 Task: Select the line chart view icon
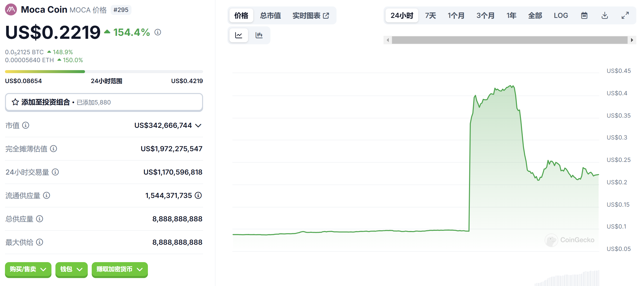coord(239,35)
